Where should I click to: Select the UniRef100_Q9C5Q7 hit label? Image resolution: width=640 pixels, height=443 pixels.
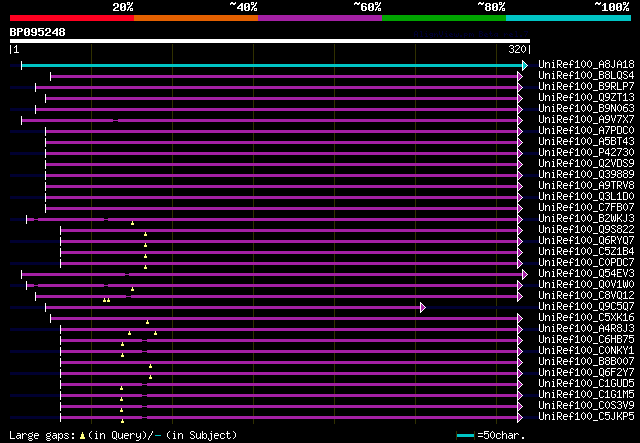[586, 307]
